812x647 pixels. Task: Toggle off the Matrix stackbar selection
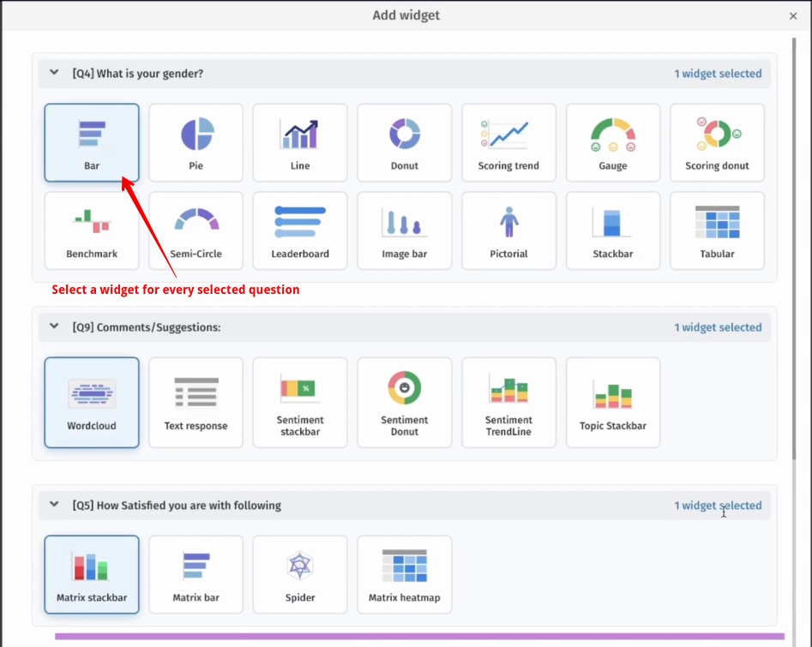coord(91,574)
